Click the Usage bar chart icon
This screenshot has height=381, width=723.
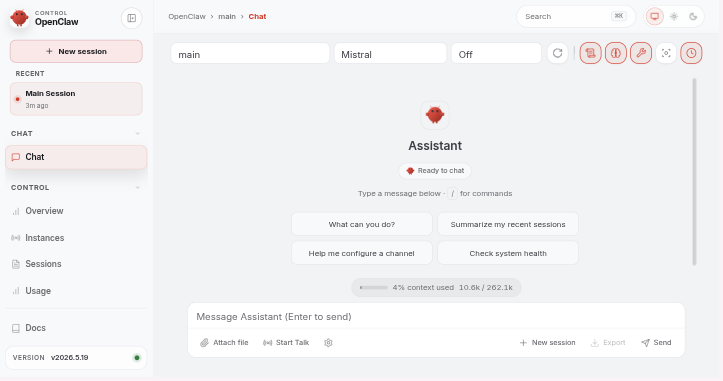pyautogui.click(x=16, y=291)
